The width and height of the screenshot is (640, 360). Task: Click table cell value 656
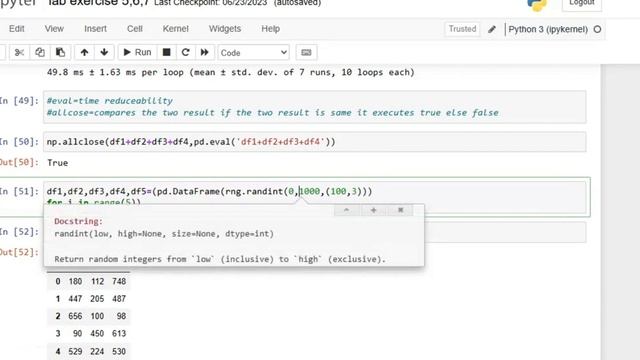pyautogui.click(x=75, y=316)
